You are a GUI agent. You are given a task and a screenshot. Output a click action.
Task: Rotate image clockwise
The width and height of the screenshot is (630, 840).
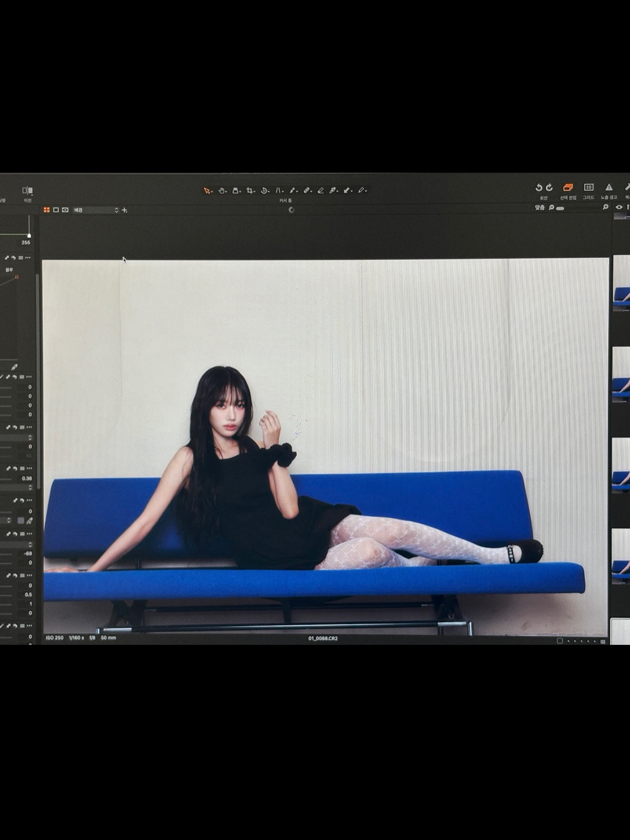click(549, 188)
